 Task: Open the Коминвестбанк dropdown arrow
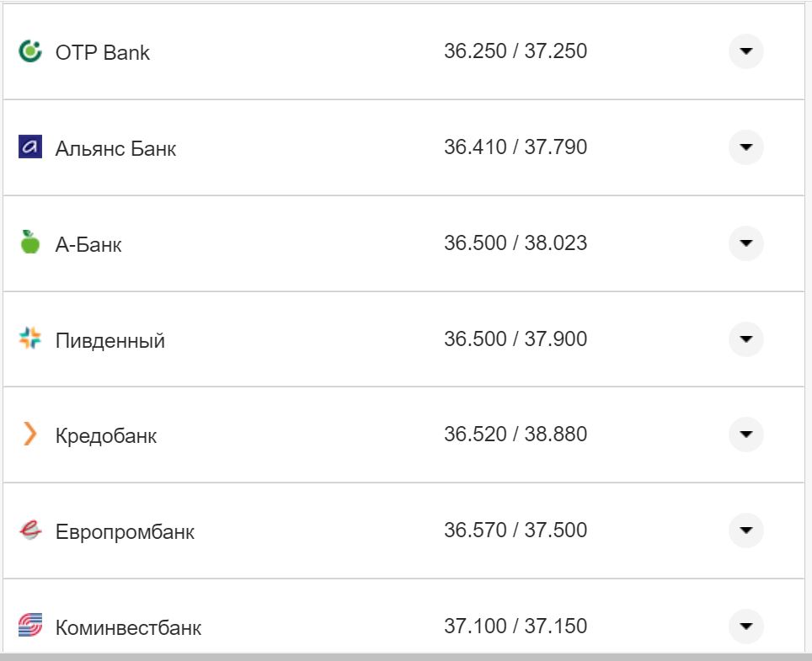pos(745,626)
